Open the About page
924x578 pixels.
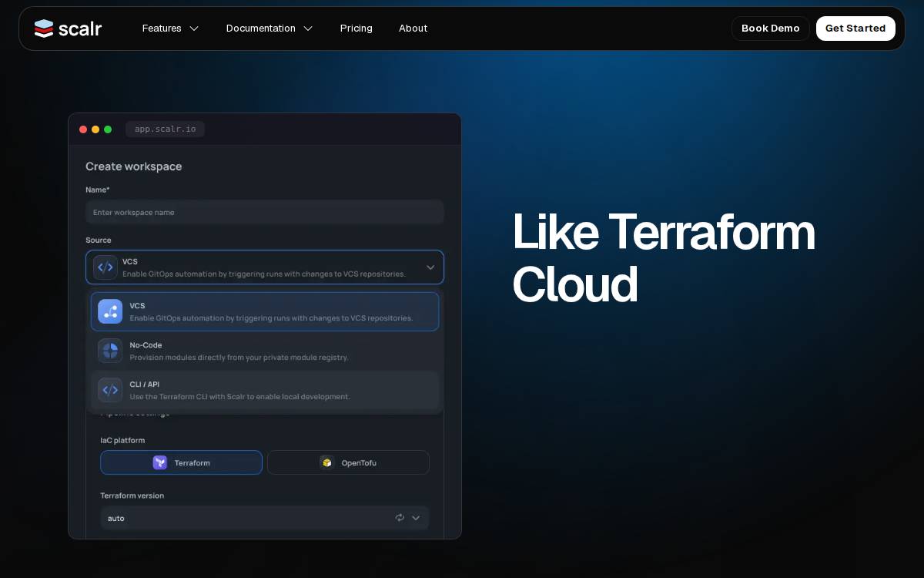tap(413, 29)
